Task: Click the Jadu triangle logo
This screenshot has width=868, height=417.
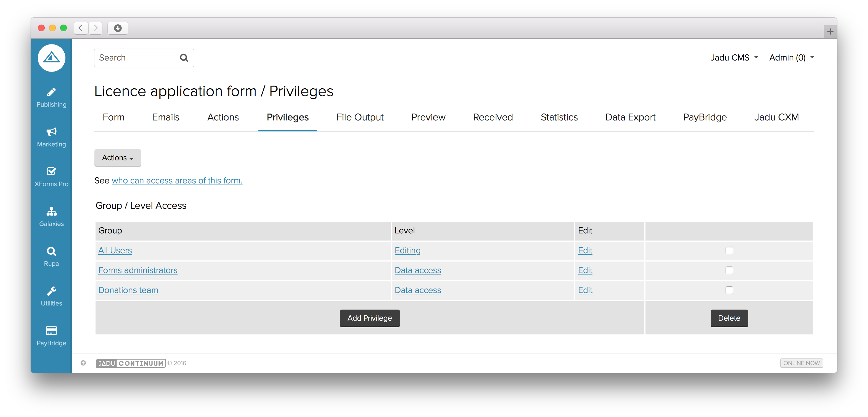Action: [51, 58]
